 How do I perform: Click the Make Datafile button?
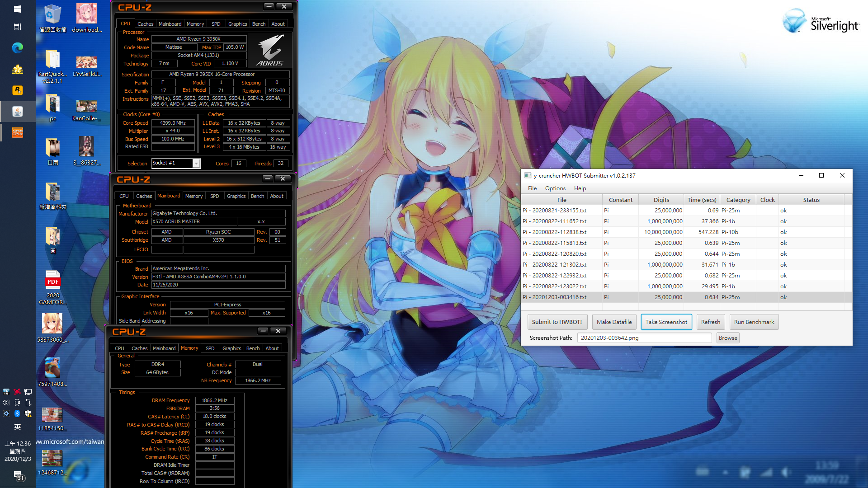pyautogui.click(x=614, y=322)
